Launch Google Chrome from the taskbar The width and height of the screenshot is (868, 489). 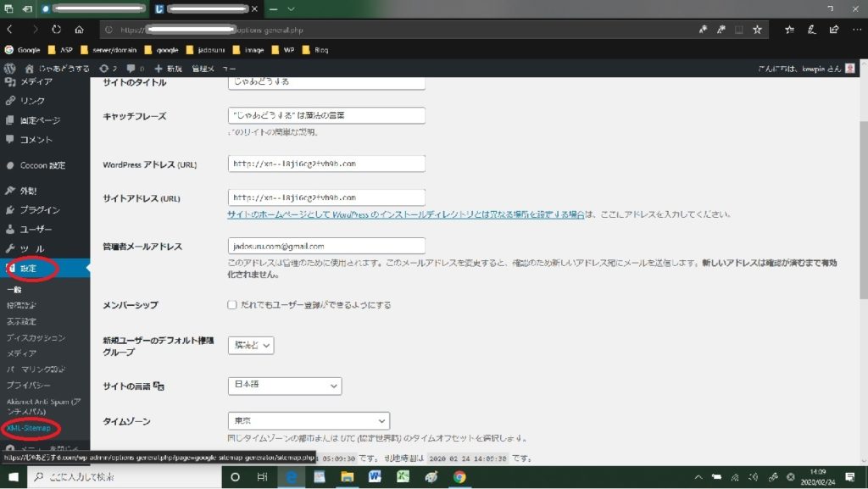[459, 477]
